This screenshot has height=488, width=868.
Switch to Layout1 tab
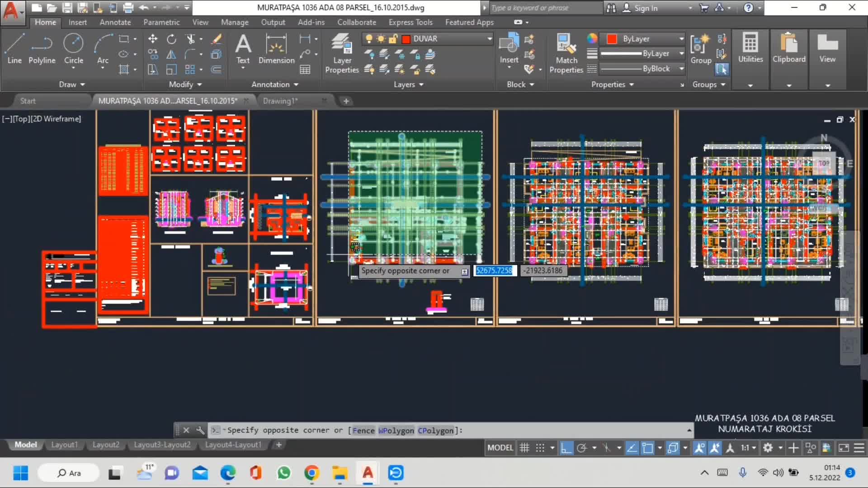coord(64,445)
